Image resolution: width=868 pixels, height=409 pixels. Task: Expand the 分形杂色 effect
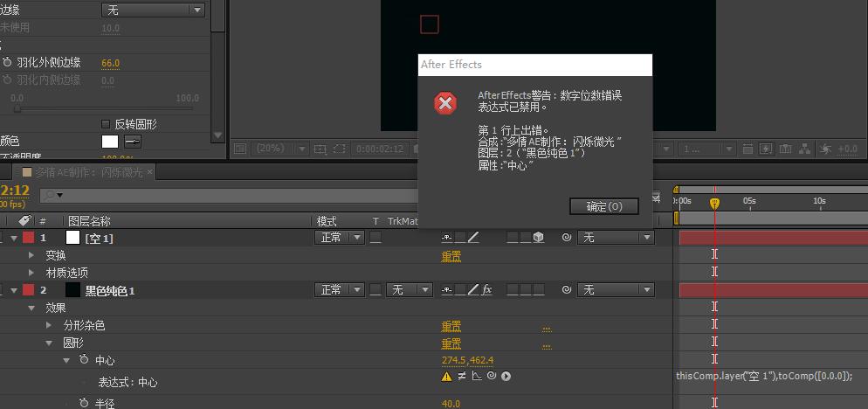(49, 325)
